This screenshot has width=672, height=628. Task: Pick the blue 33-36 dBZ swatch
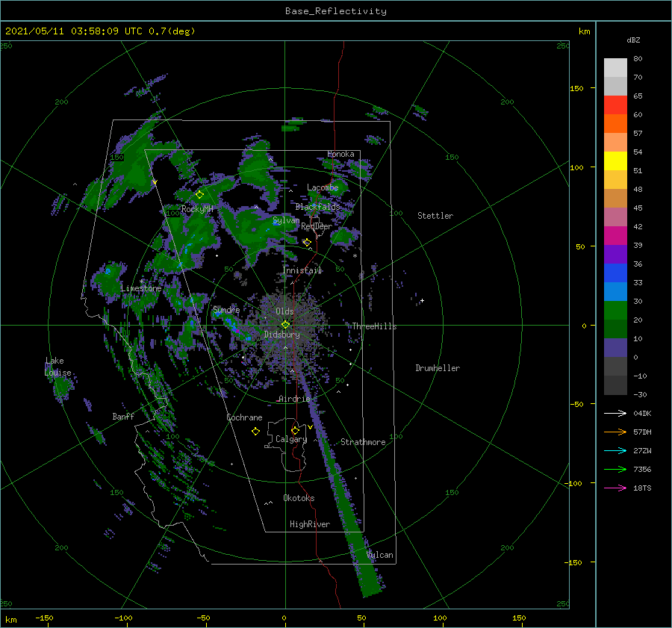(615, 273)
